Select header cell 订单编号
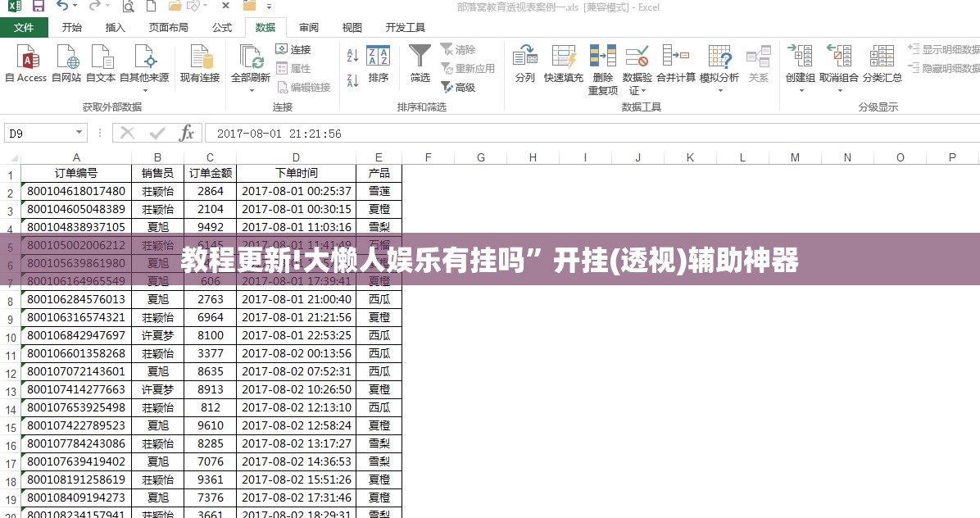980x518 pixels. pos(76,173)
